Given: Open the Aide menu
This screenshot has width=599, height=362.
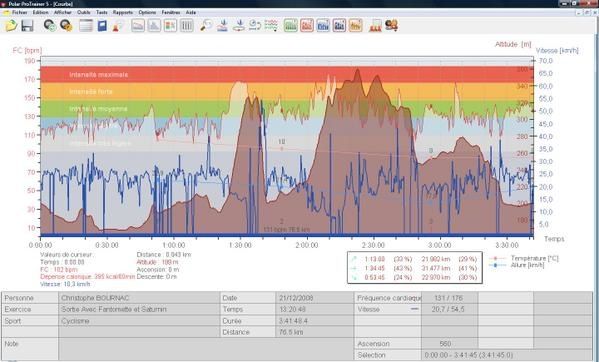Looking at the screenshot, I should (191, 12).
